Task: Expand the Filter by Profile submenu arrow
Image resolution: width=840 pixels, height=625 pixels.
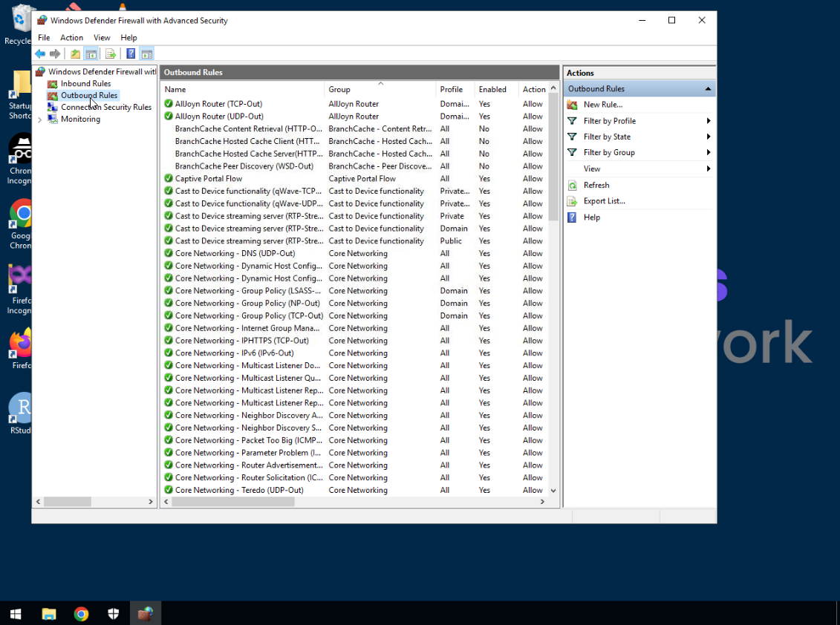Action: point(709,120)
